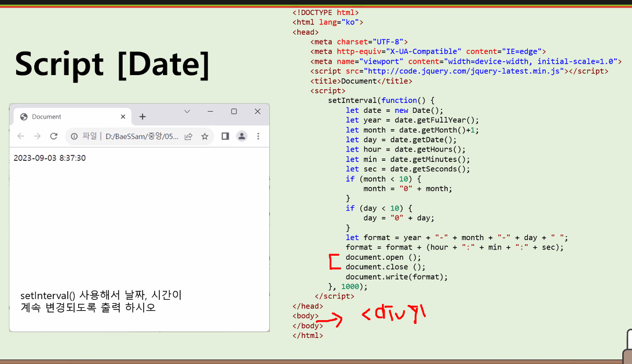
Task: Click the setInterval() instruction text
Action: (x=101, y=301)
